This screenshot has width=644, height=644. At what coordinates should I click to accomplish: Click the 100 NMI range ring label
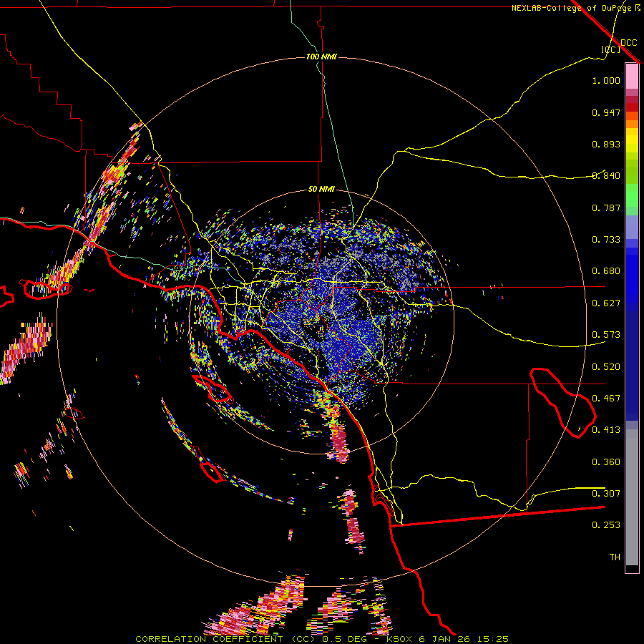(x=321, y=57)
